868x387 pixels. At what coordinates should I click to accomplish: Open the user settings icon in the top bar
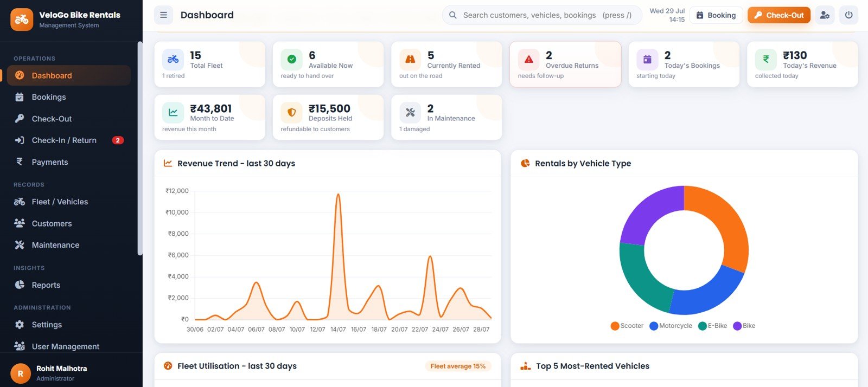[825, 15]
